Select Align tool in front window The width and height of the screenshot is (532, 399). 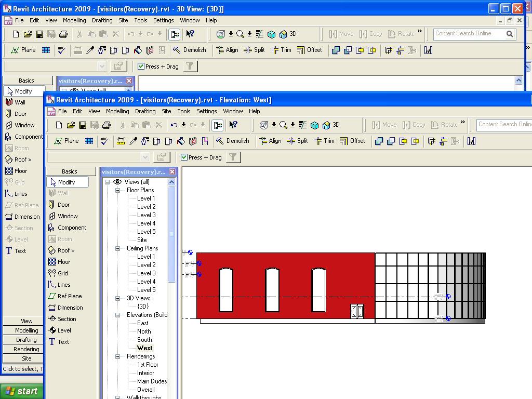270,141
